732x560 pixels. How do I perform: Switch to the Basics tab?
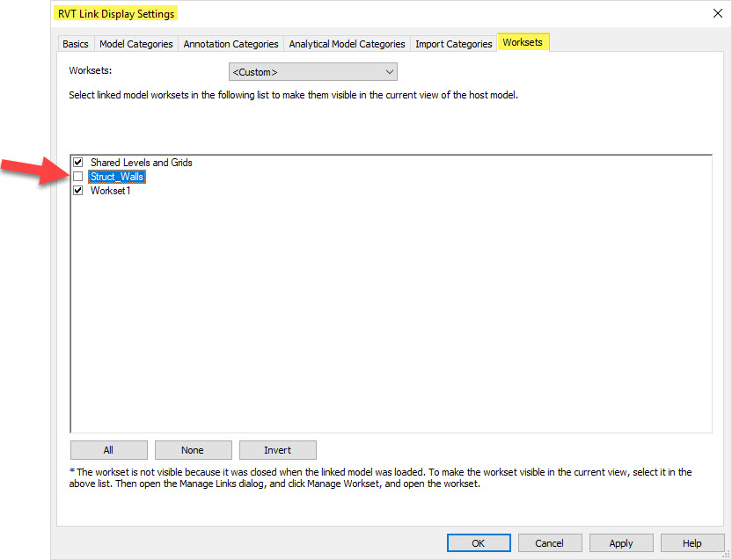[x=76, y=44]
